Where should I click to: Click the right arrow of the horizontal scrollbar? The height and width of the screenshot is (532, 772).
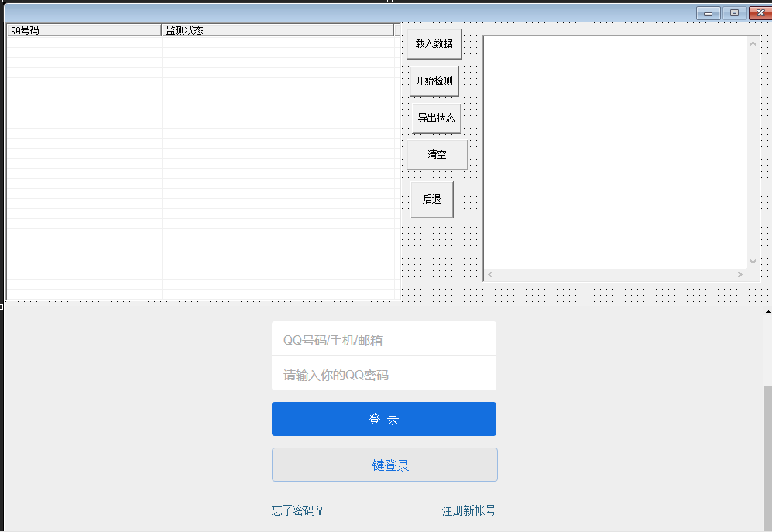[x=742, y=274]
